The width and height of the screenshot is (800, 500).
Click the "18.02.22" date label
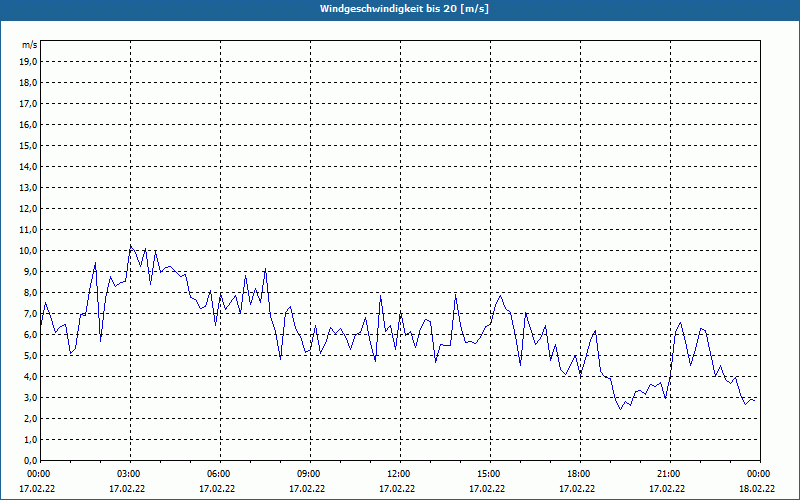tap(757, 489)
